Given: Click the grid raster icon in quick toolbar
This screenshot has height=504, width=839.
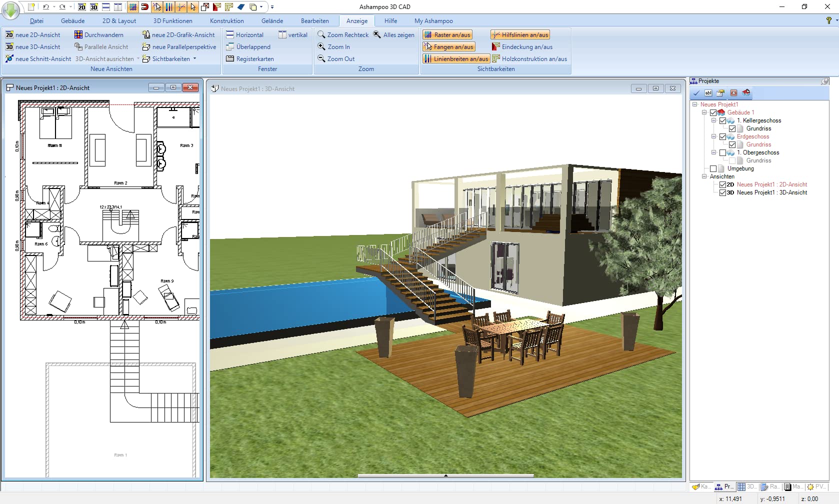Looking at the screenshot, I should coord(132,7).
